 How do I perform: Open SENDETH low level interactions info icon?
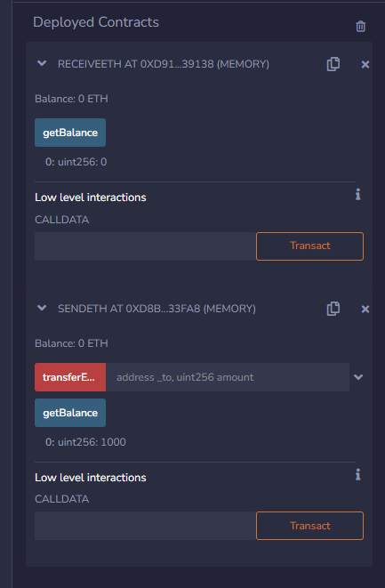point(358,474)
